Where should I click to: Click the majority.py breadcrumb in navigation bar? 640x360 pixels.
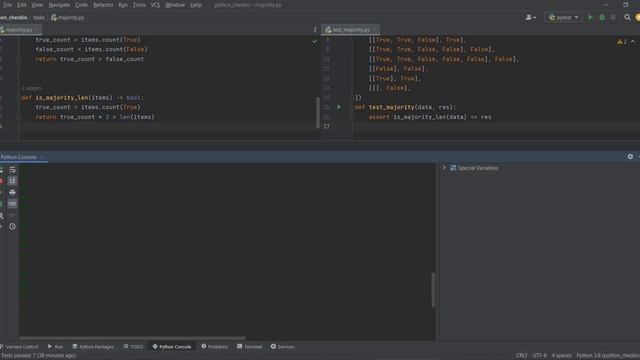68,18
